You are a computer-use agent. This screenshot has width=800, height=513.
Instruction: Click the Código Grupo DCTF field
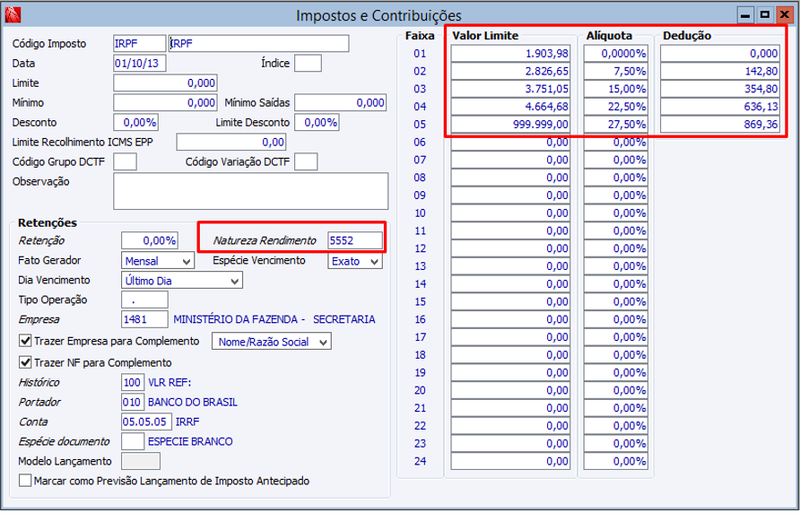pos(125,162)
